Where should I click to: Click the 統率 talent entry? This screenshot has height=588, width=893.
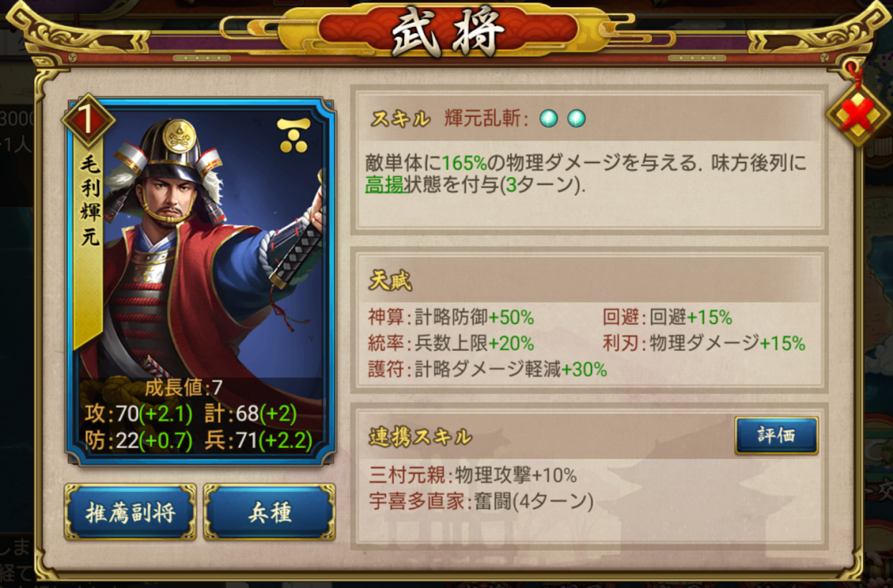coord(451,343)
